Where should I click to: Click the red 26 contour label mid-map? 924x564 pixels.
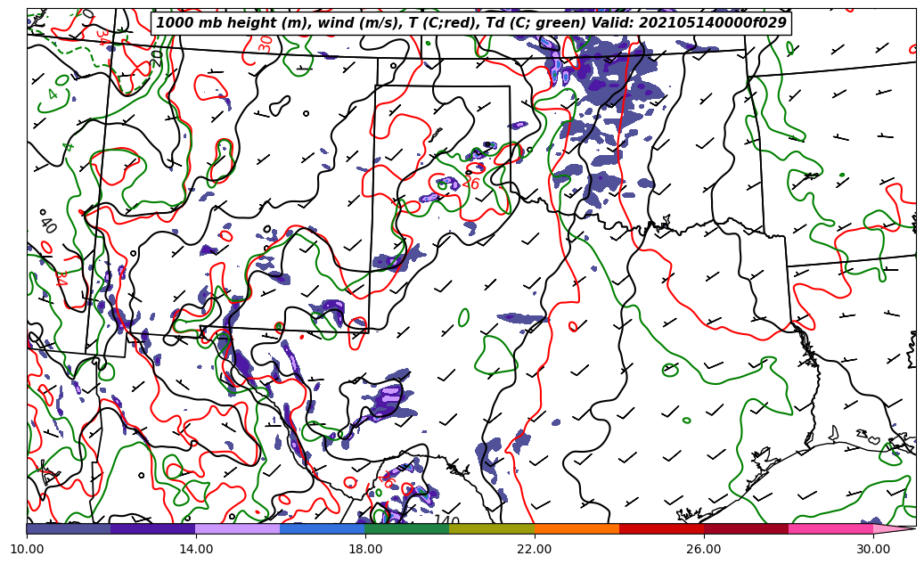[x=470, y=184]
